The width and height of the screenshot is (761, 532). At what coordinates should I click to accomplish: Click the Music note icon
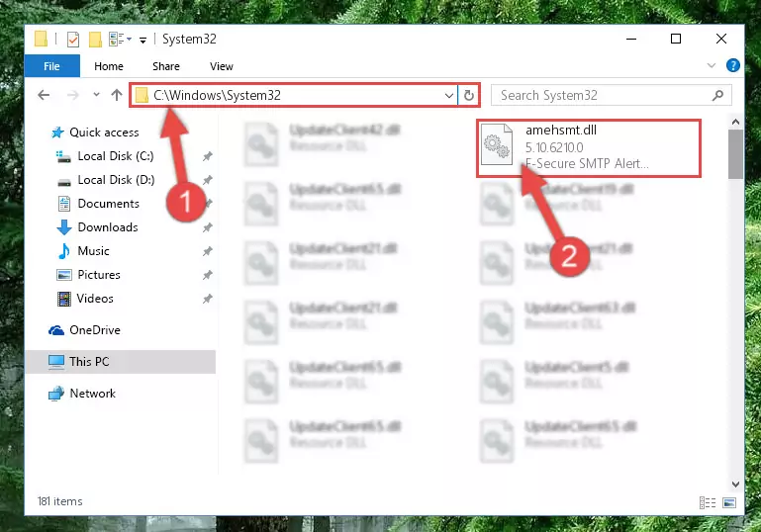64,251
